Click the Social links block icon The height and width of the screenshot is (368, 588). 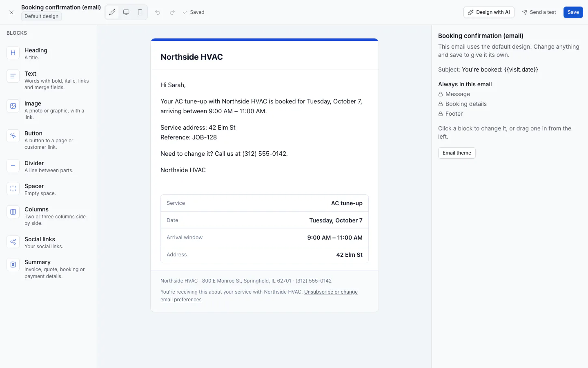coord(13,242)
